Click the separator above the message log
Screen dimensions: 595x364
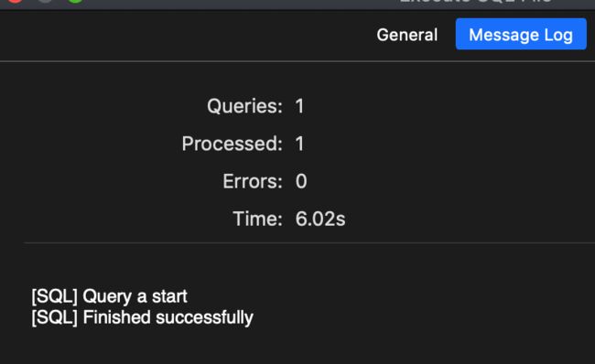pos(309,242)
